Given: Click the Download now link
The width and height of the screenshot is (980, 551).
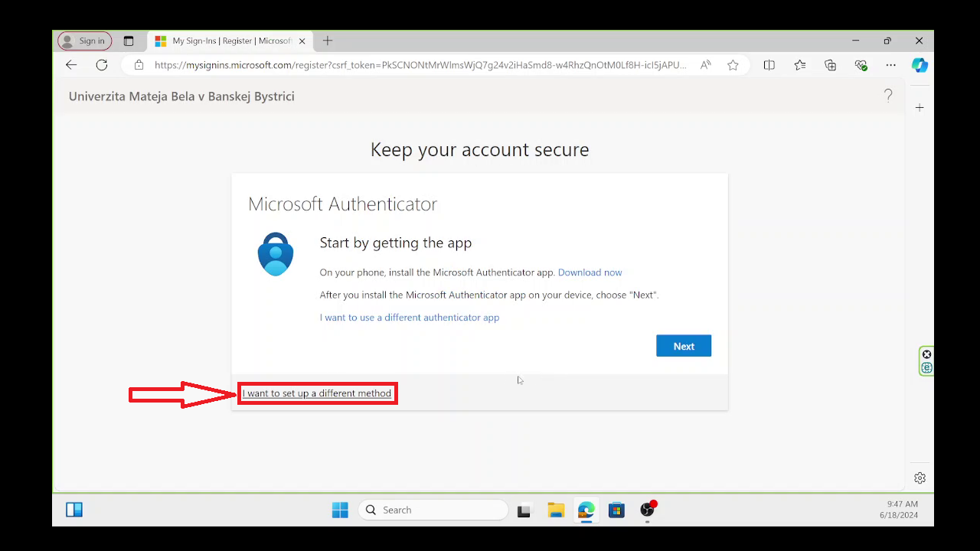Looking at the screenshot, I should [x=590, y=272].
